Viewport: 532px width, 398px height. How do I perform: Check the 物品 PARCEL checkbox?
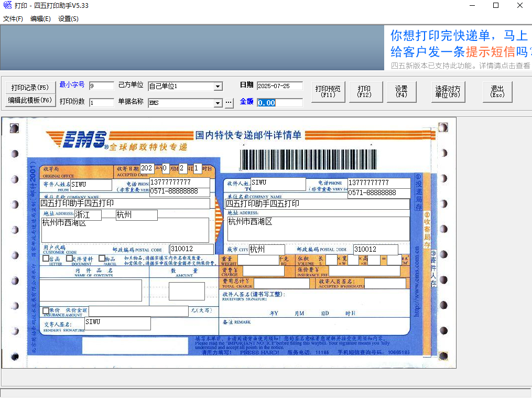[102, 259]
